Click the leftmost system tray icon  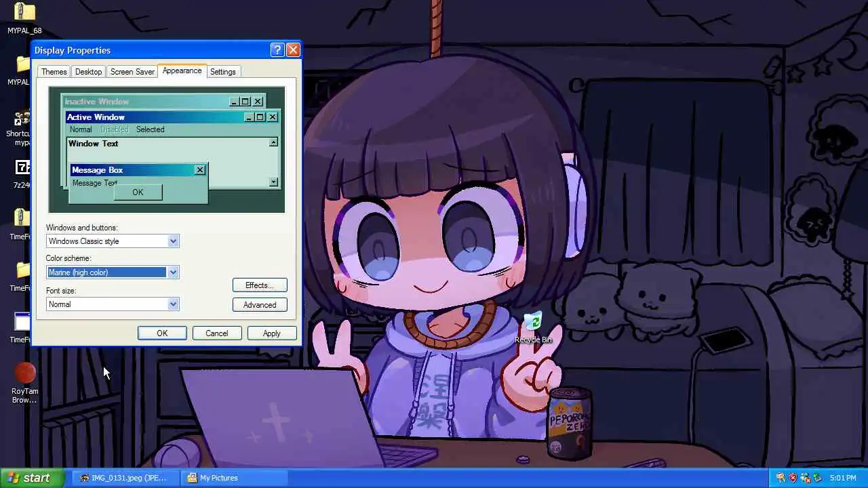[781, 478]
